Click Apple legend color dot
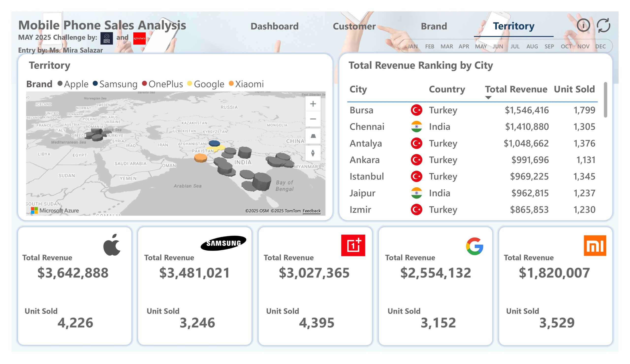This screenshot has height=364, width=630. 60,83
